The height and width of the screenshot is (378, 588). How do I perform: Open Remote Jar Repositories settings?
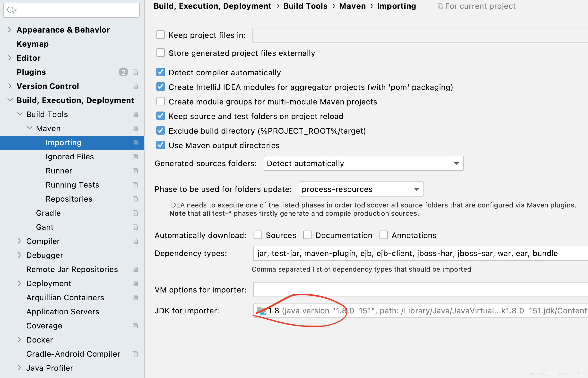(x=72, y=269)
